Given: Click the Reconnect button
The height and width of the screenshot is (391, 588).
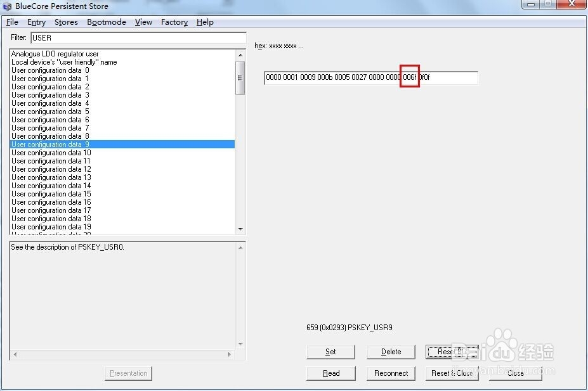Looking at the screenshot, I should click(x=391, y=373).
